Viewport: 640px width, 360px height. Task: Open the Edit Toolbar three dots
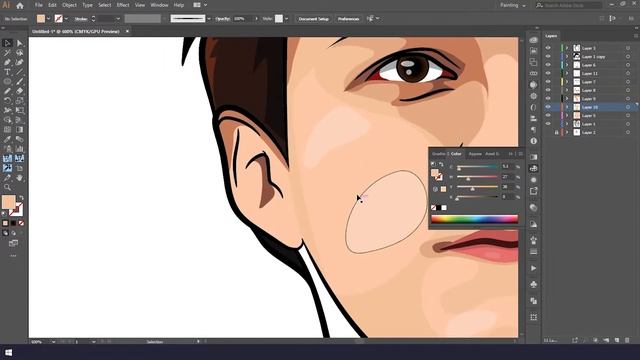pyautogui.click(x=13, y=256)
